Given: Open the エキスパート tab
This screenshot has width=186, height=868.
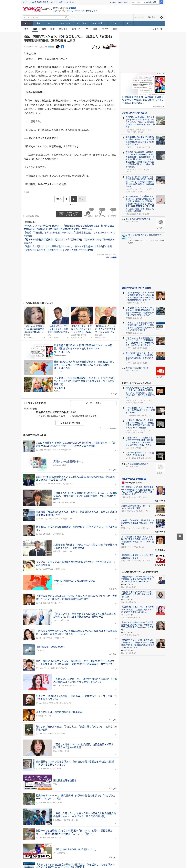Looking at the screenshot, I should 64,24.
